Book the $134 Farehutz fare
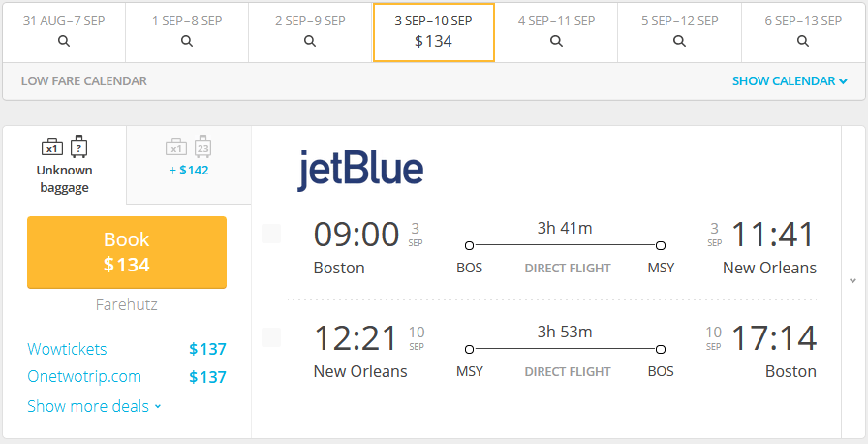The height and width of the screenshot is (444, 868). [x=127, y=252]
